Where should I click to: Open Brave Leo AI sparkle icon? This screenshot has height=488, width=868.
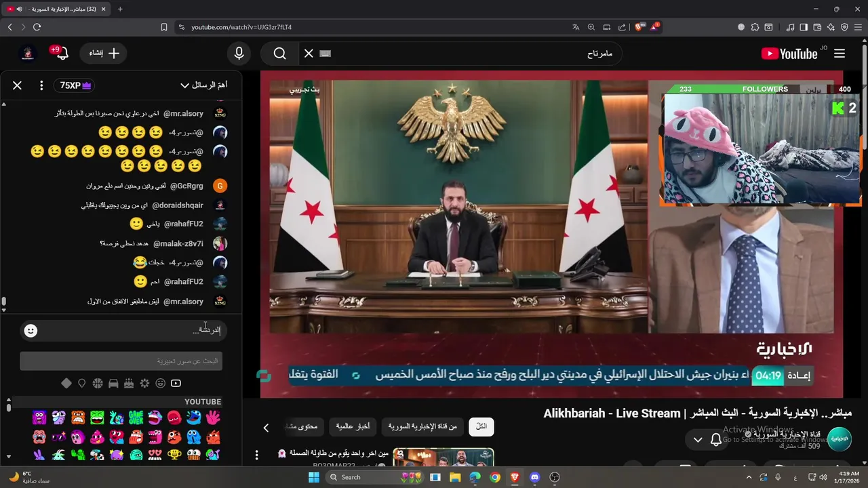(x=831, y=27)
